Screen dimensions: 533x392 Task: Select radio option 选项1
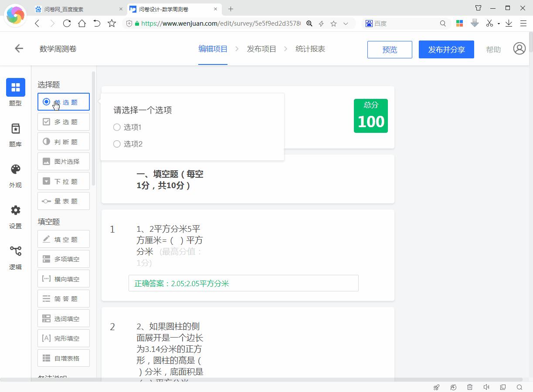(117, 127)
